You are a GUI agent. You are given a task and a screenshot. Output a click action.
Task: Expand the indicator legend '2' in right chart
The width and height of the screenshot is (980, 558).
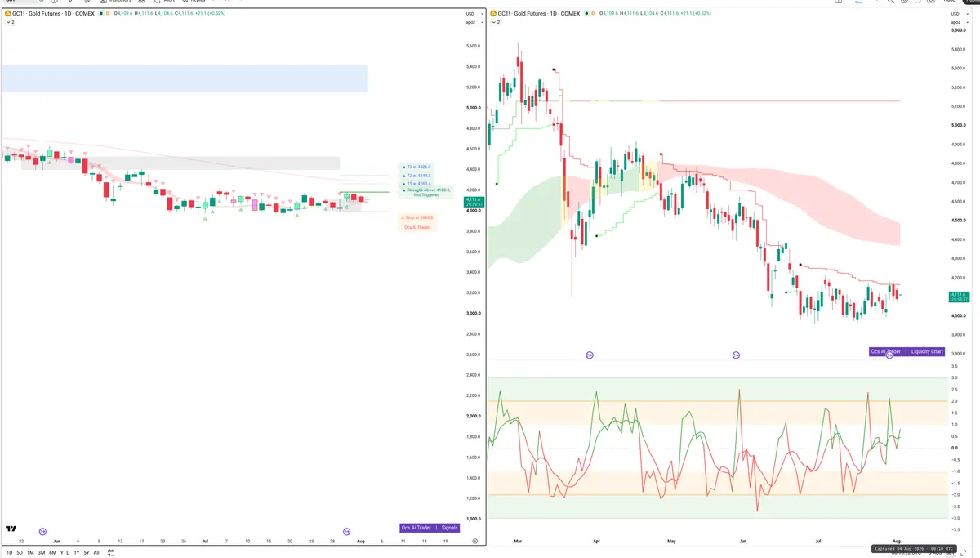coord(497,22)
